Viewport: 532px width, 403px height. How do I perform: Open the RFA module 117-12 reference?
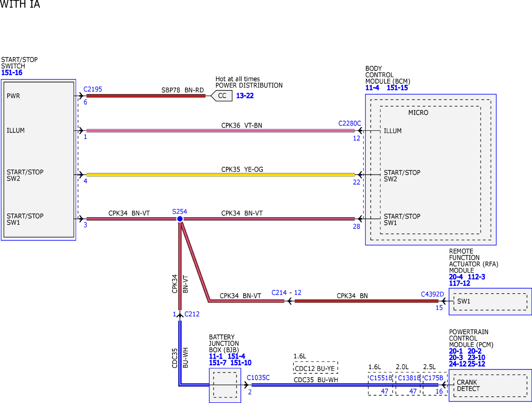[459, 283]
